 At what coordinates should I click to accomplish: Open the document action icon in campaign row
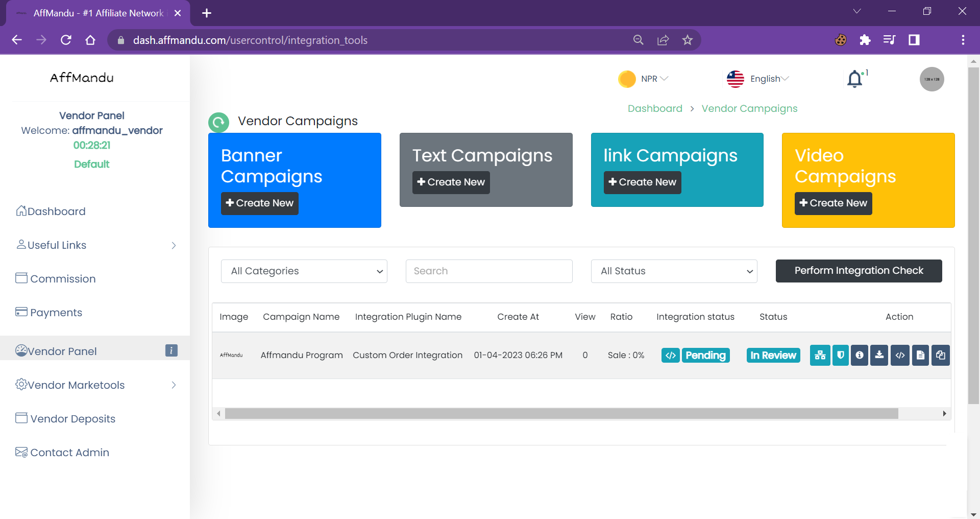pos(920,355)
